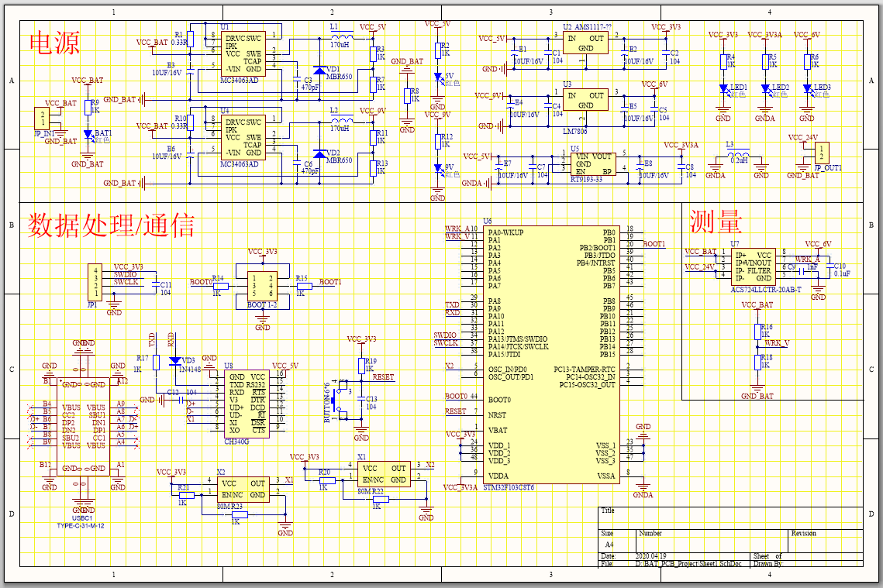Screen dimensions: 883x588
Task: Click the VD3 IN4148 diode
Action: [175, 361]
